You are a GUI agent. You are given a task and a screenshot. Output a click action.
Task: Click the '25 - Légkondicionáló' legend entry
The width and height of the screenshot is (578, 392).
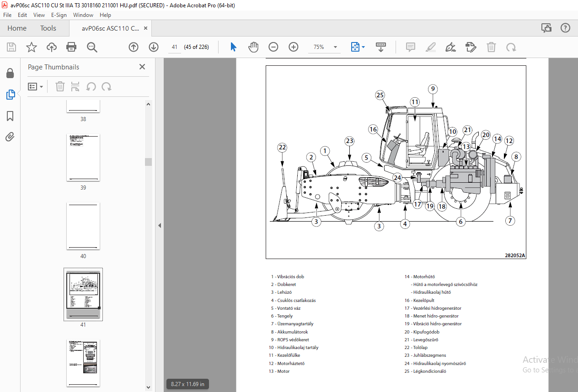(425, 371)
